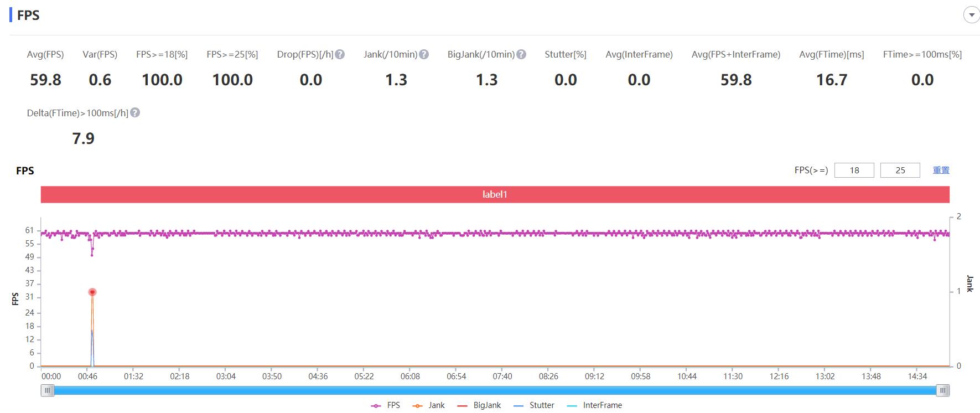
Task: Click the FPS threshold field showing 18
Action: tap(854, 170)
